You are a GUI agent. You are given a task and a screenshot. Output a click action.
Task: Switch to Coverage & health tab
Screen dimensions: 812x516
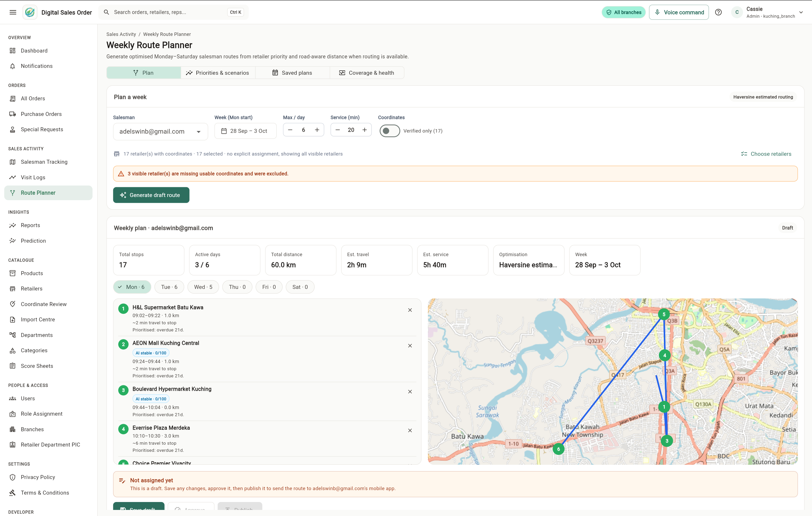tap(367, 73)
